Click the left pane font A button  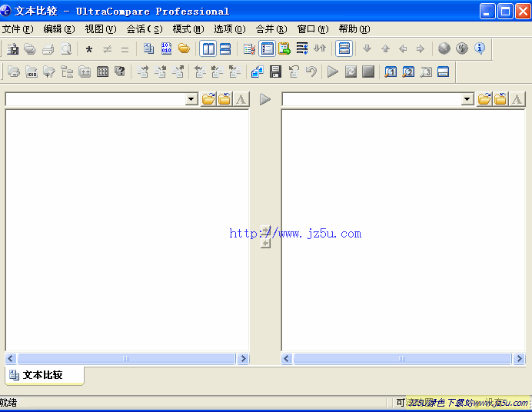click(241, 99)
